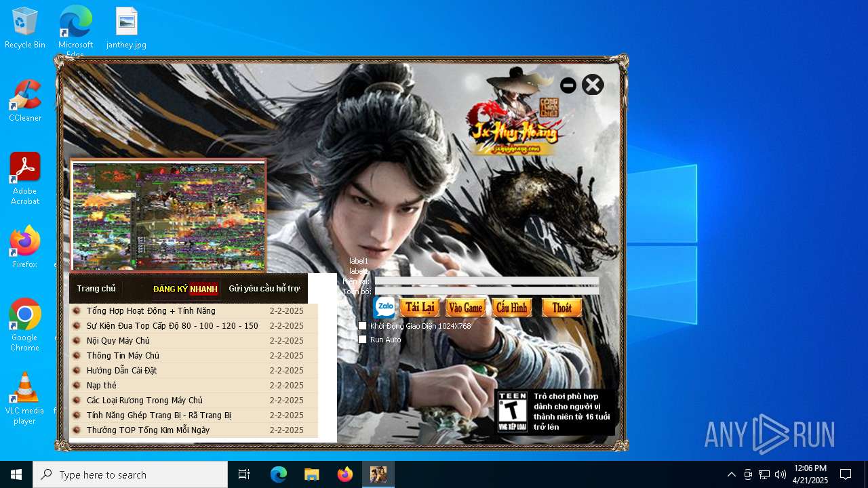868x488 pixels.
Task: Click the Tải Lại reload button
Action: click(x=420, y=307)
